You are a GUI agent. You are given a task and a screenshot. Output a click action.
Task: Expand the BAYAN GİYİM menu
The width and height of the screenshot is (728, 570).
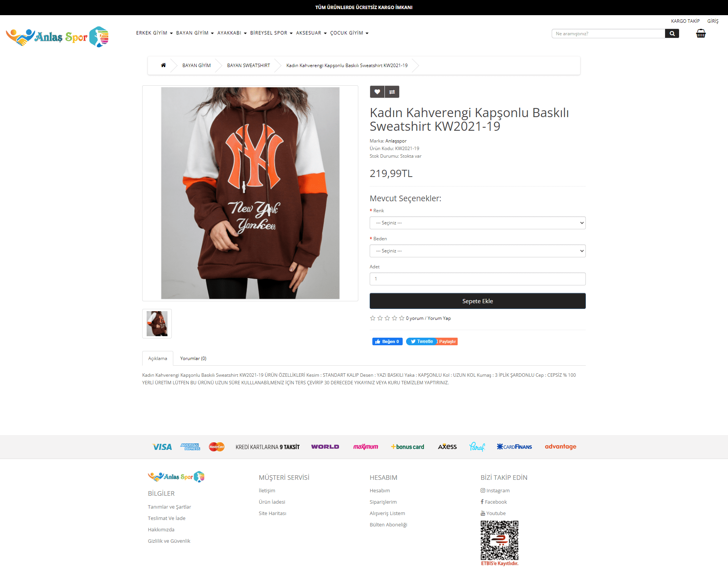click(x=195, y=33)
